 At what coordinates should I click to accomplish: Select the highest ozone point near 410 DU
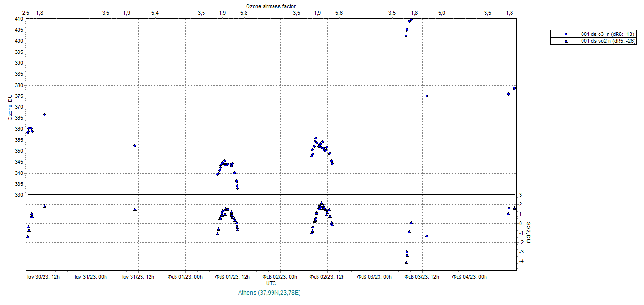(x=411, y=20)
